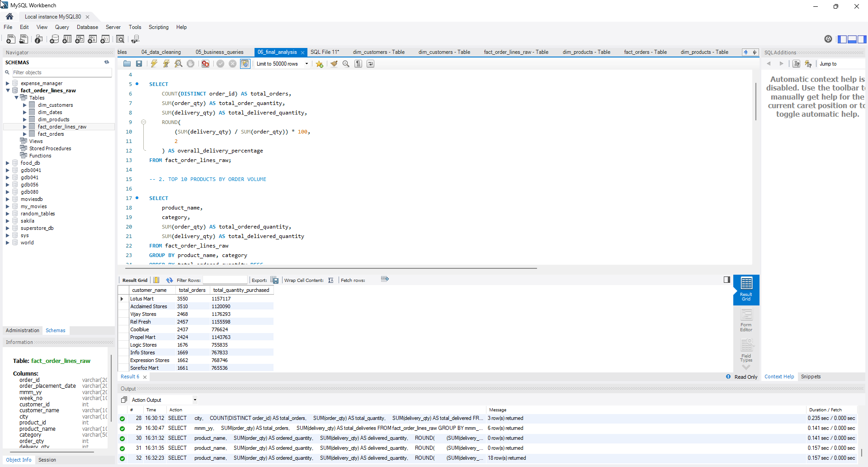The height and width of the screenshot is (467, 868).
Task: Create a new schema icon
Action: pyautogui.click(x=54, y=39)
